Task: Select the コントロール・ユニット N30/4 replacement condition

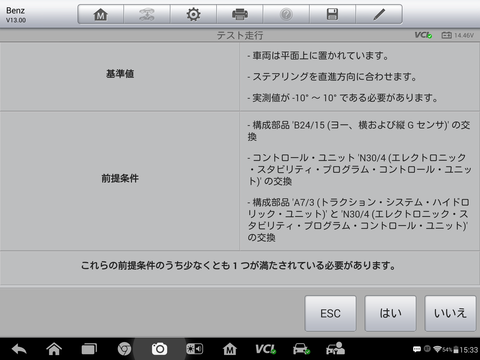Action: click(359, 169)
